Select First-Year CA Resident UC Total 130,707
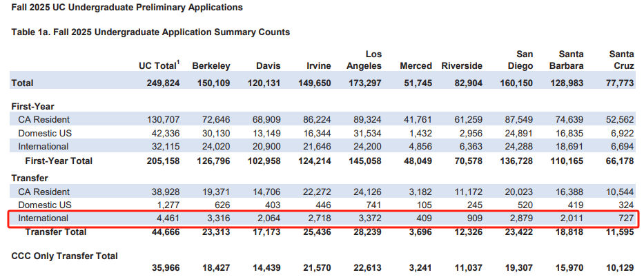644x277 pixels. [164, 120]
